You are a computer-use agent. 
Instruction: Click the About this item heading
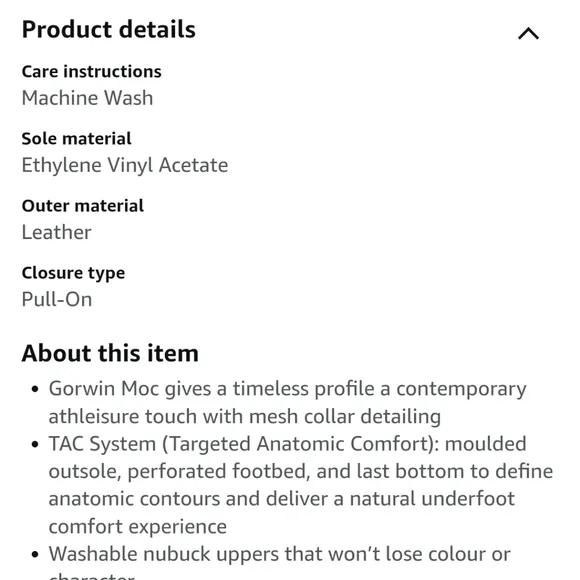click(x=110, y=353)
